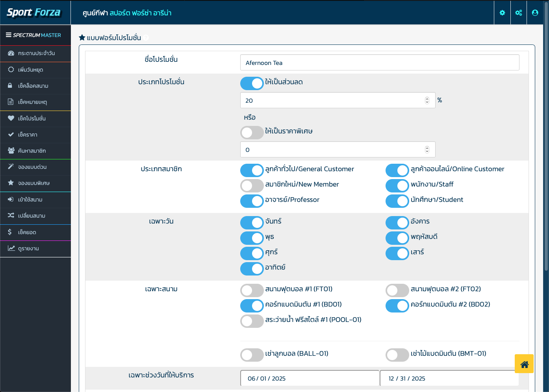The height and width of the screenshot is (392, 549).
Task: Click padlock icon for เช็คล็อคสนาม
Action: pos(10,85)
